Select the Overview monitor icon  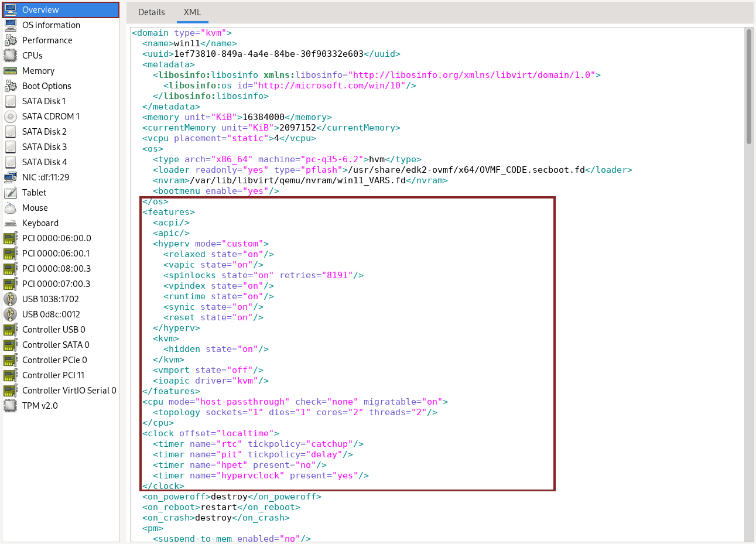coord(11,10)
